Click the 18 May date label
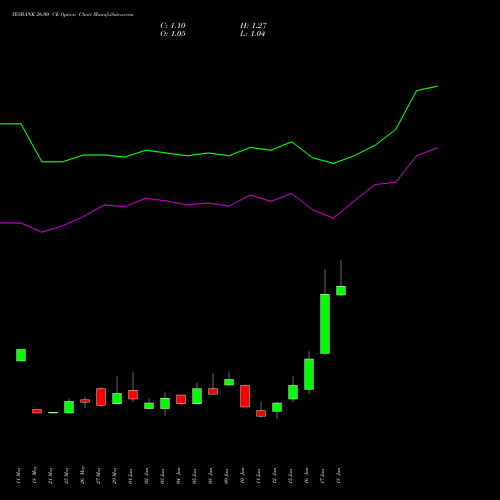500x500 pixels. tap(35, 475)
